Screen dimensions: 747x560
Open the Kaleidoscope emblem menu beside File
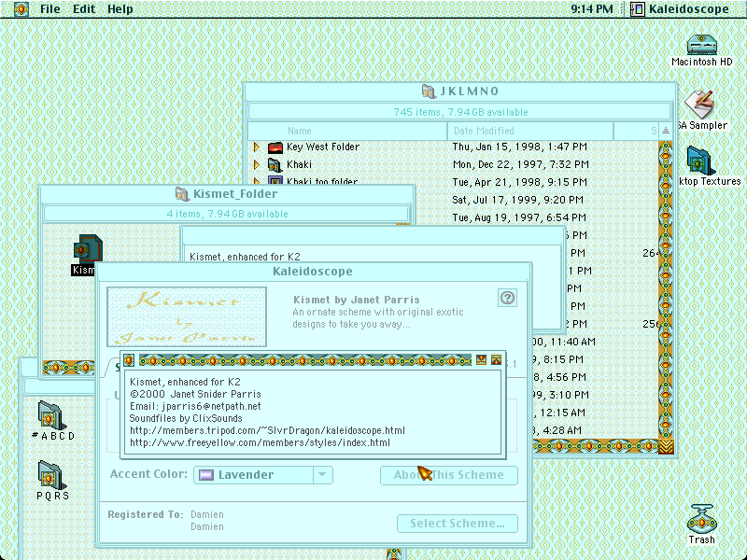21,8
